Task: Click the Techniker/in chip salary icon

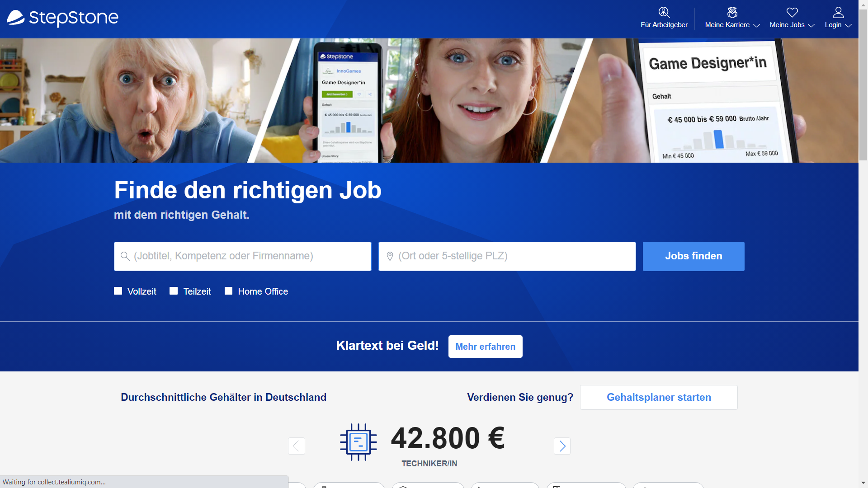Action: click(358, 442)
